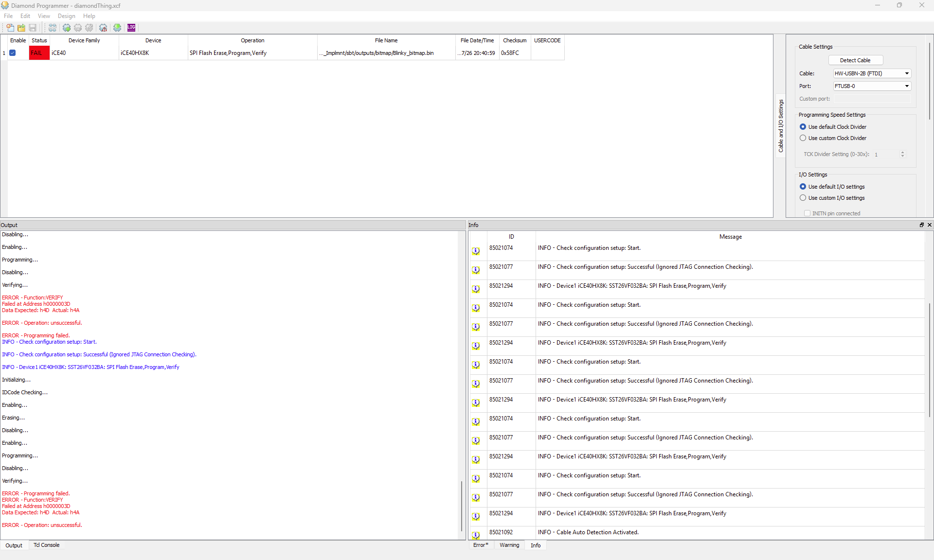Click the Program device green arrow icon
Screen dimensions: 934x560
point(117,28)
